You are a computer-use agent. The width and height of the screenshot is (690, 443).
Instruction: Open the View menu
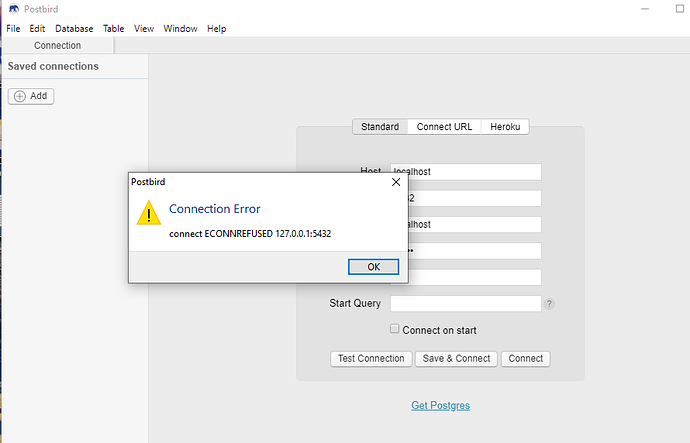coord(144,29)
